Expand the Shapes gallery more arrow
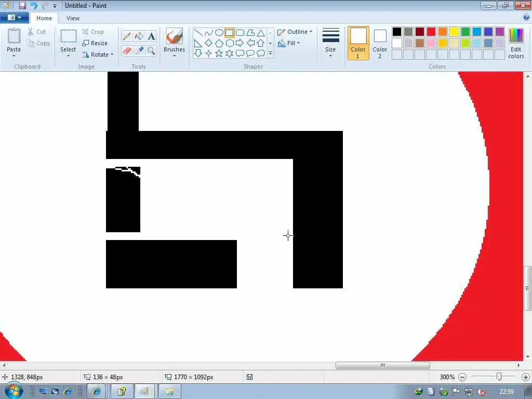This screenshot has height=399, width=532. click(270, 54)
